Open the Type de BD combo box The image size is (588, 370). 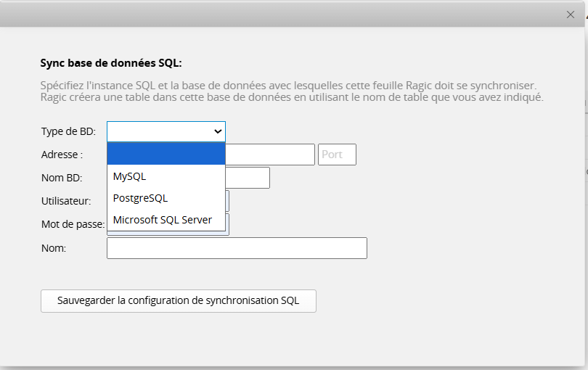(166, 131)
